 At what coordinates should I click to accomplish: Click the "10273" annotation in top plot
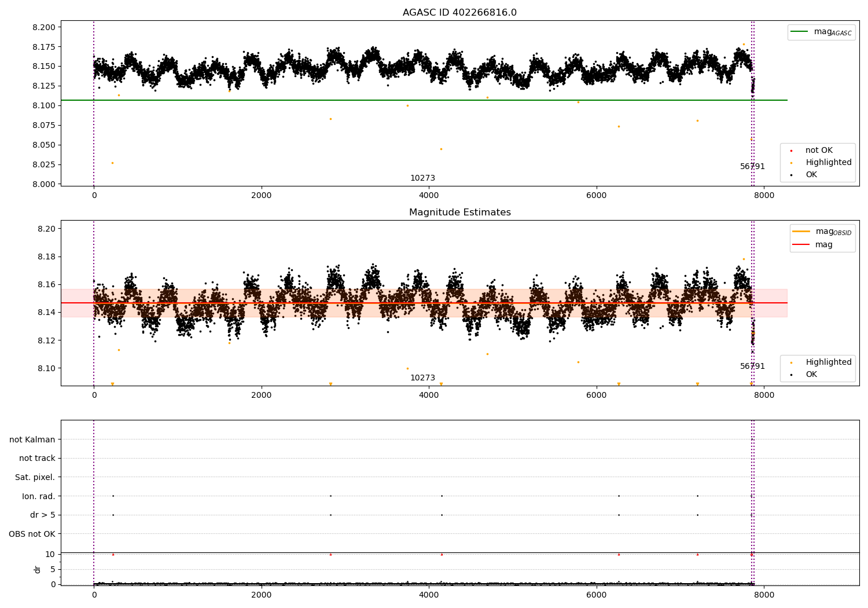coord(422,178)
